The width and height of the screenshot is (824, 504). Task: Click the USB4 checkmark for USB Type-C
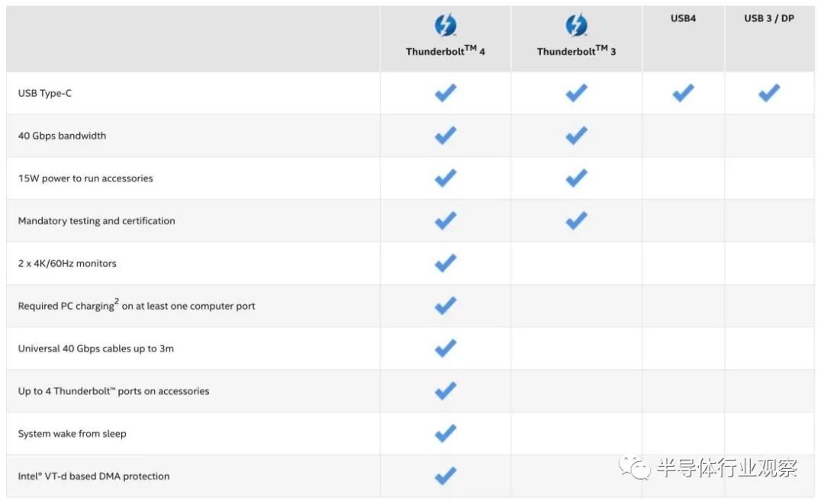point(683,93)
